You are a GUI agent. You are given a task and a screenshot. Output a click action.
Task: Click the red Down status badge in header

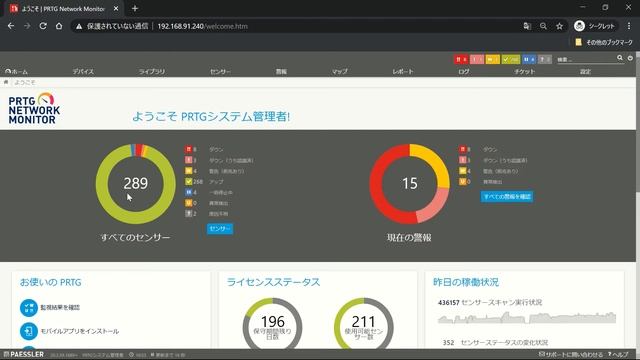pyautogui.click(x=461, y=60)
